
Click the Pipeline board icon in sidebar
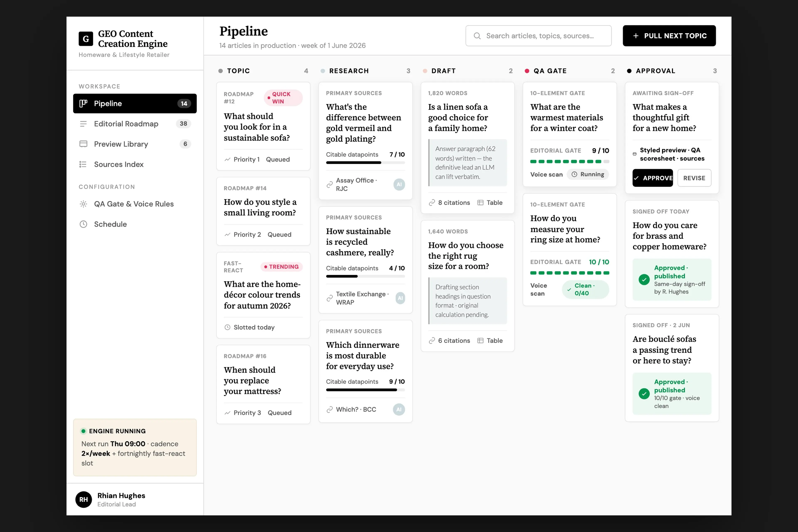tap(84, 103)
